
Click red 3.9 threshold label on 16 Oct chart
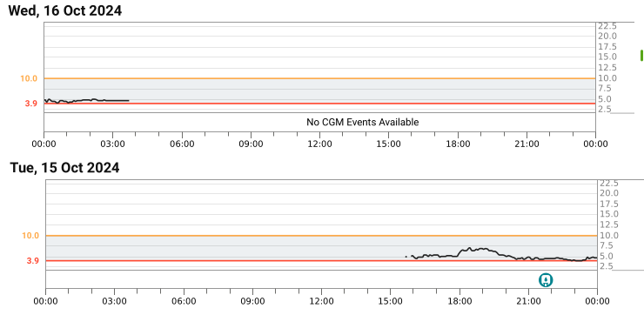[30, 104]
